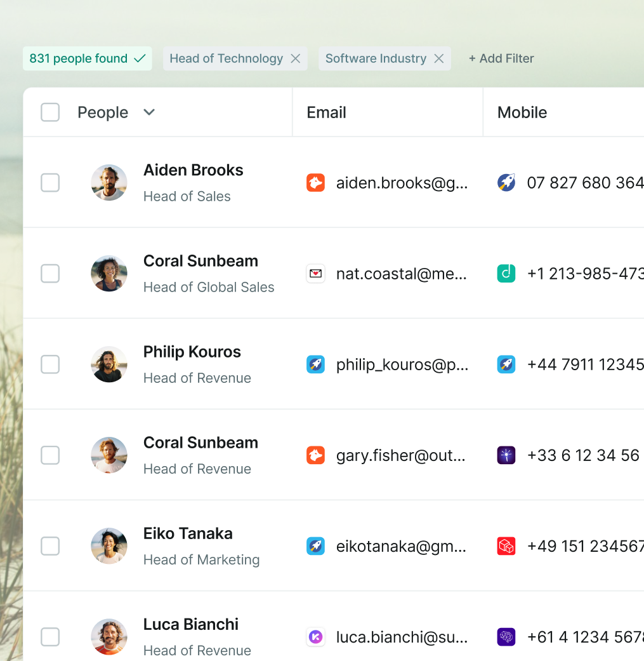The width and height of the screenshot is (644, 661).
Task: Click the red cube icon beside +49 151 number
Action: [506, 546]
